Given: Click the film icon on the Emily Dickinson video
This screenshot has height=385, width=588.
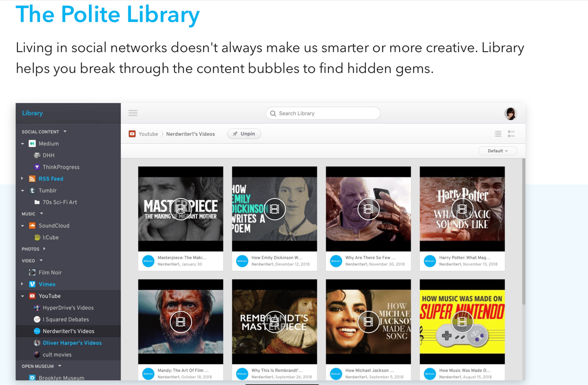Looking at the screenshot, I should tap(275, 209).
